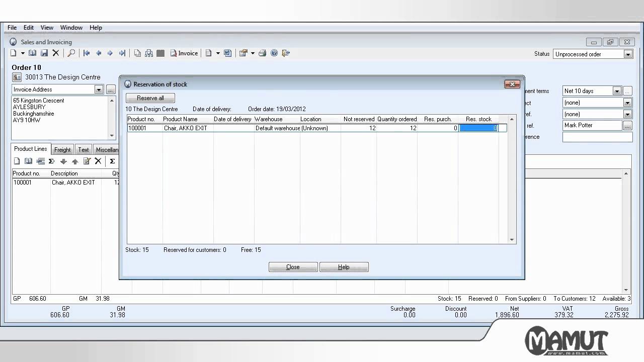The width and height of the screenshot is (644, 362).
Task: Go to the next order record
Action: [110, 53]
